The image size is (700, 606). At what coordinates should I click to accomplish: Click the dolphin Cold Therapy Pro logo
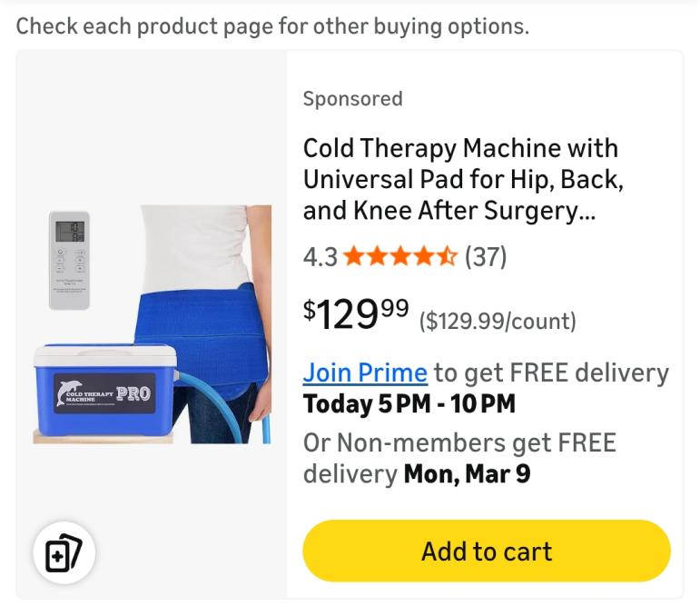(104, 393)
